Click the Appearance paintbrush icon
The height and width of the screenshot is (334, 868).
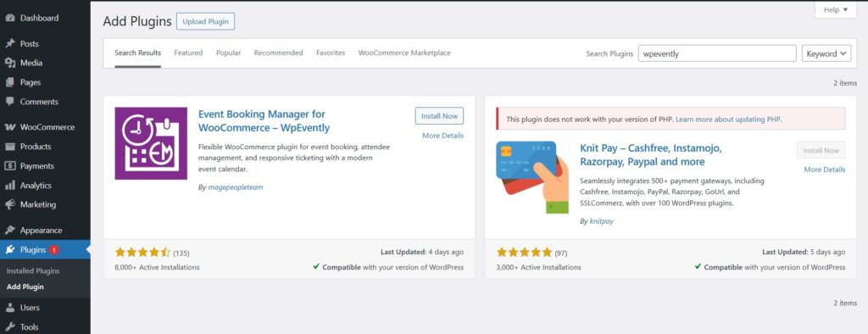tap(10, 231)
